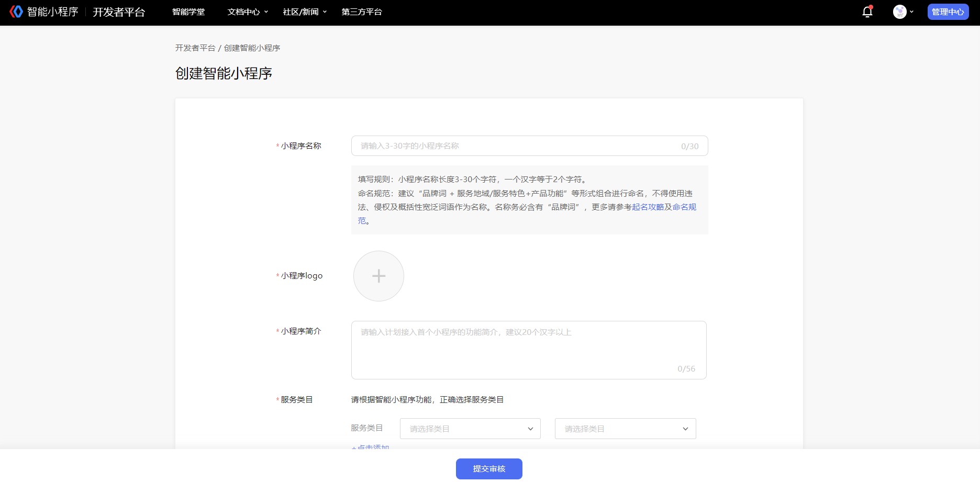Click the 创建智能小程序 breadcrumb text
Image resolution: width=980 pixels, height=482 pixels.
252,48
